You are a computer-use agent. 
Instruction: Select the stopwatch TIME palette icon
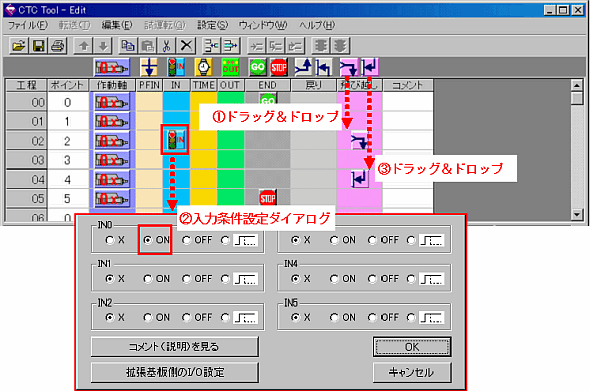pyautogui.click(x=203, y=67)
